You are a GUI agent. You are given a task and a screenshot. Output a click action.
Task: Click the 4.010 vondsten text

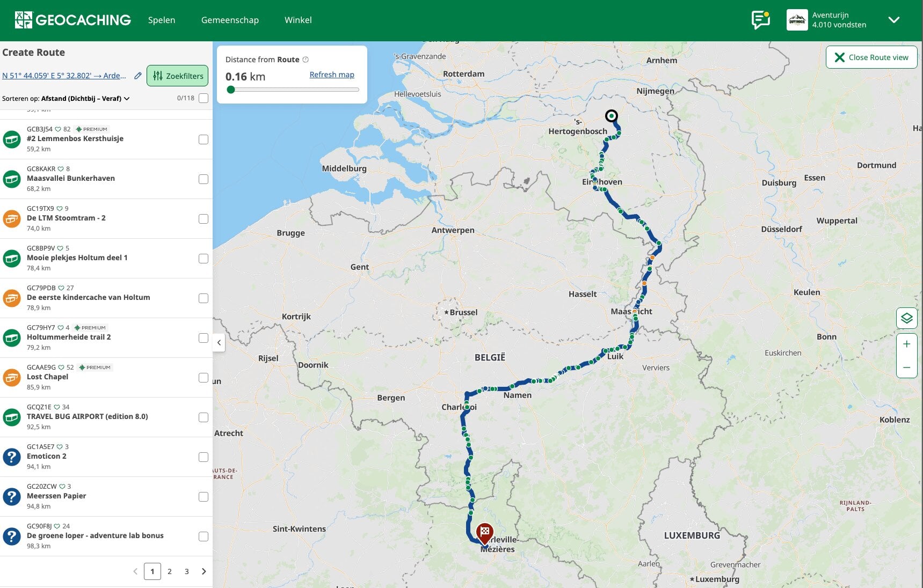(x=839, y=25)
